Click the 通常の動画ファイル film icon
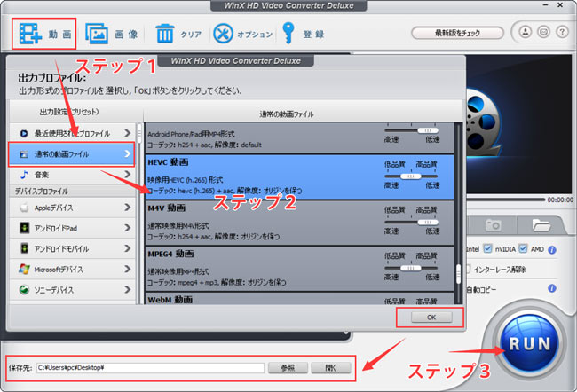The width and height of the screenshot is (577, 392). 24,154
